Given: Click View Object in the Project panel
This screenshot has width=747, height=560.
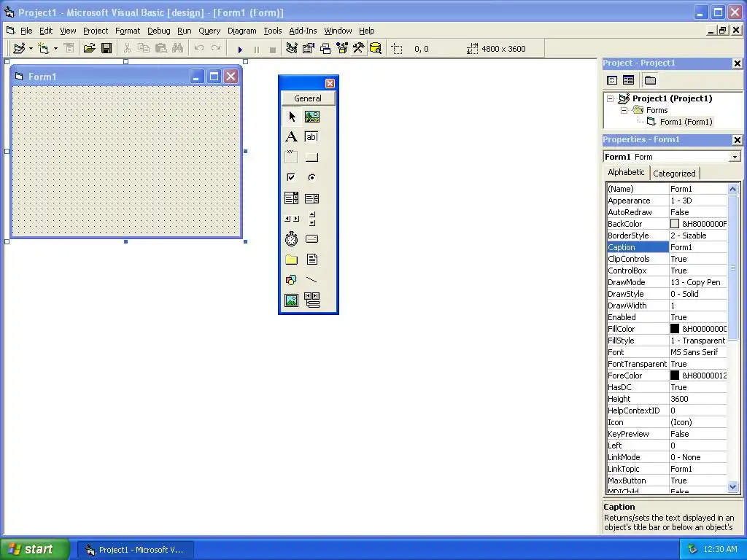Looking at the screenshot, I should [628, 80].
